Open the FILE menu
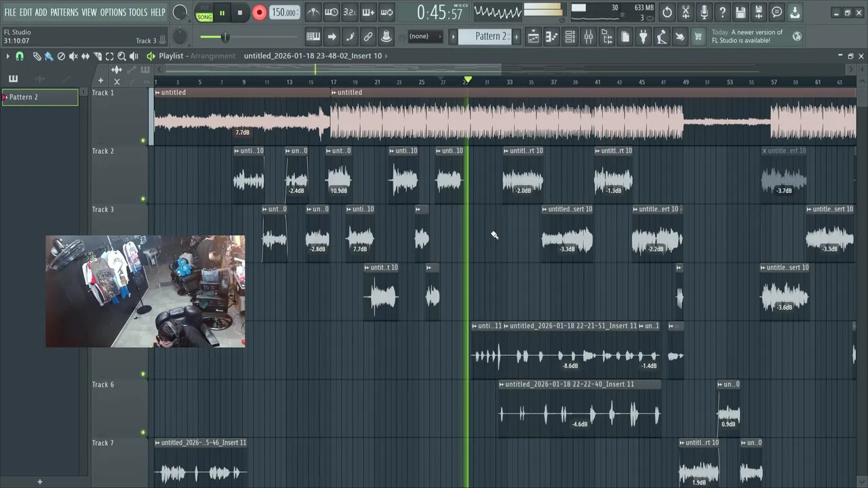 pyautogui.click(x=10, y=12)
